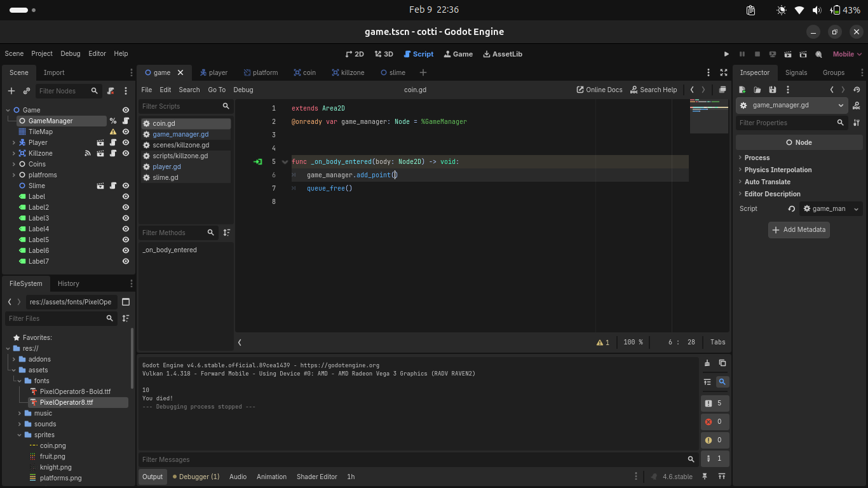The image size is (868, 488).
Task: Expand the Physics Interpolation section
Action: [x=778, y=170]
